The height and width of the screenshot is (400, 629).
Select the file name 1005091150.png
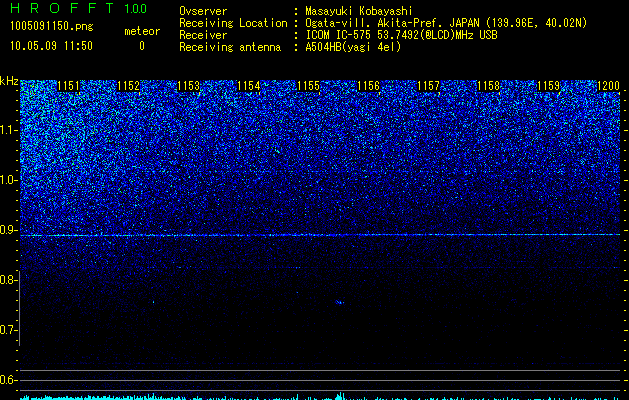point(51,26)
